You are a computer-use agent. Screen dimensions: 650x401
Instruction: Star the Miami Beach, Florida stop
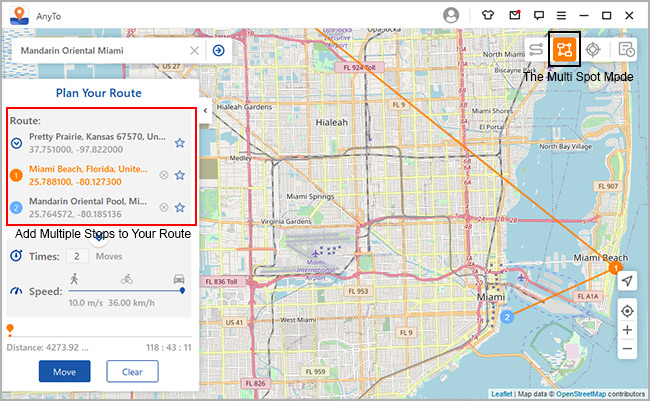coord(180,175)
